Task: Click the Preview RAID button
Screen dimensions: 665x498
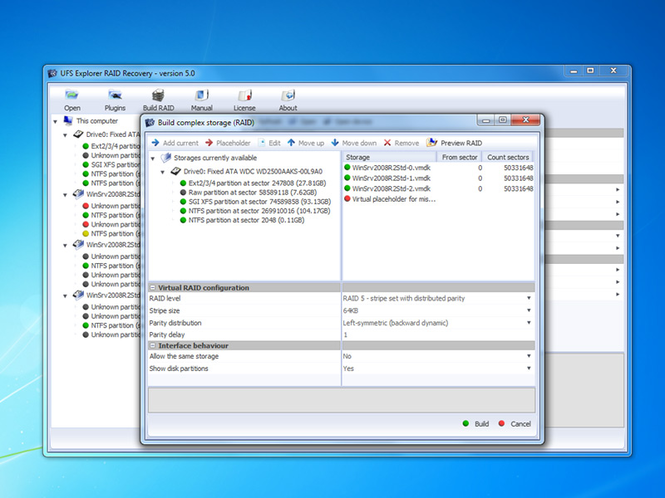Action: click(x=455, y=143)
